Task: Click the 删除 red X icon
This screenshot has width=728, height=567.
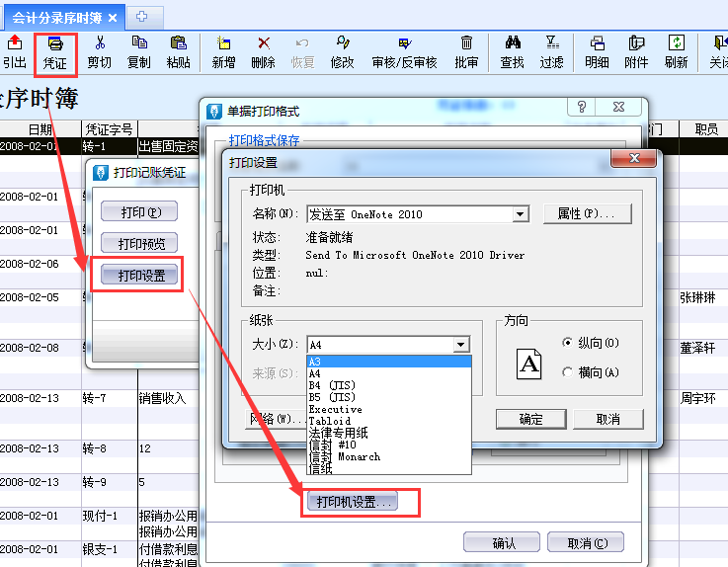Action: [x=264, y=43]
